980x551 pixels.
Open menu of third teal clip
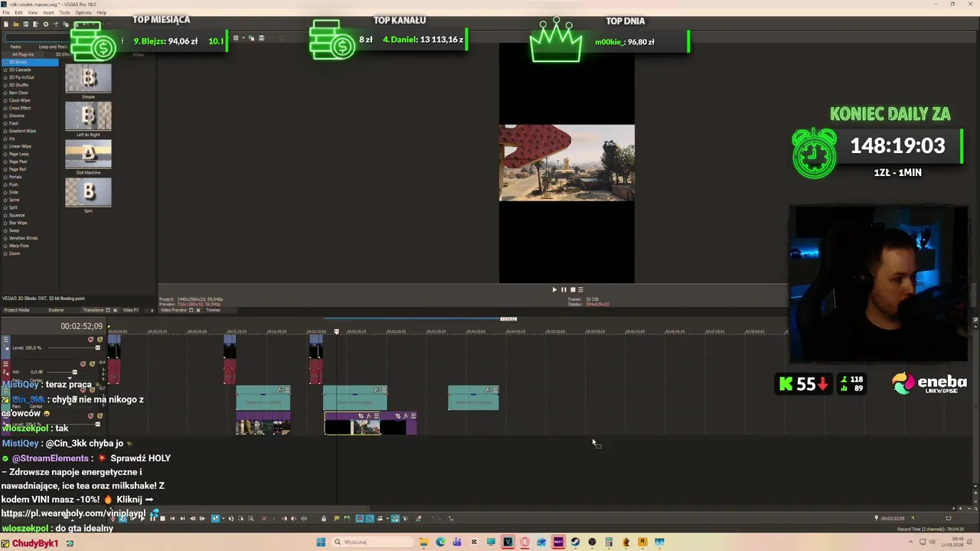click(495, 390)
